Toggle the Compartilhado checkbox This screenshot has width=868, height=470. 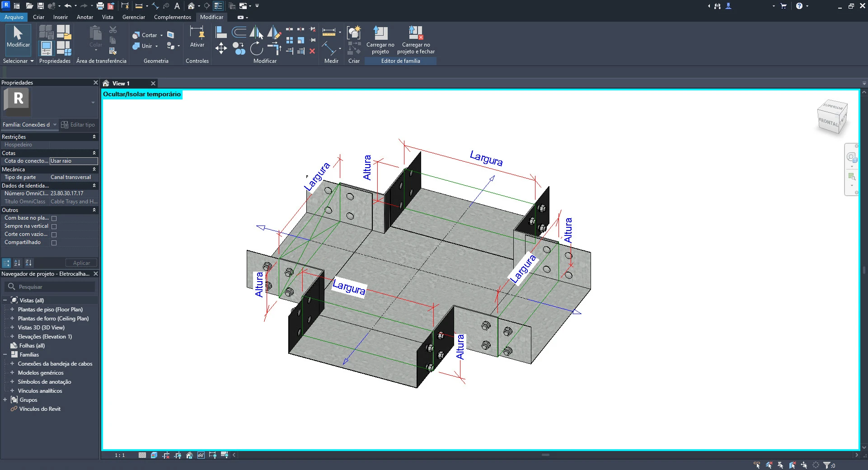(54, 243)
